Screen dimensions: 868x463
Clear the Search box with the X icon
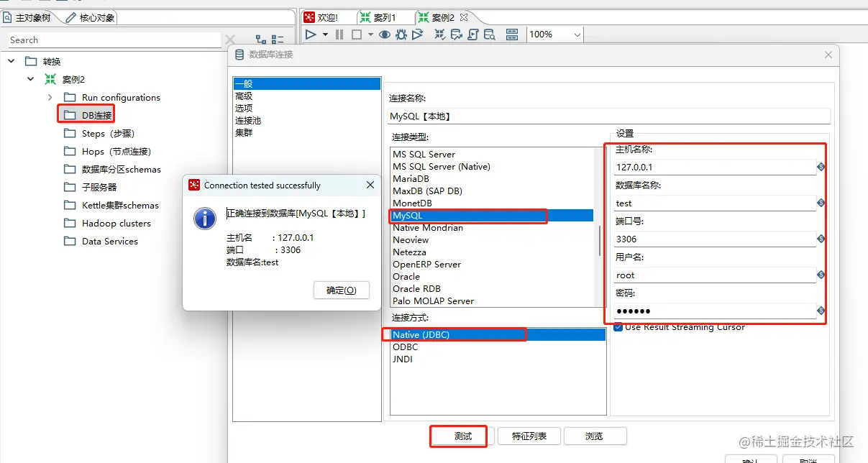point(230,40)
